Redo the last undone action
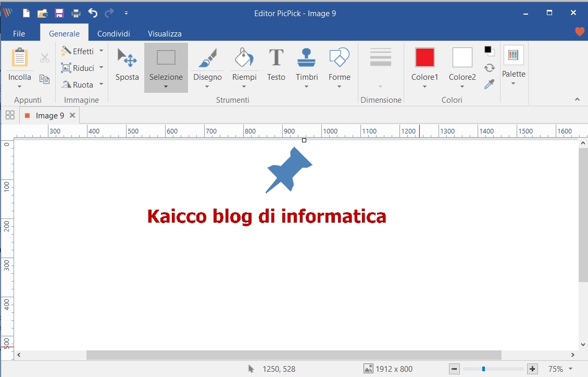 click(109, 13)
